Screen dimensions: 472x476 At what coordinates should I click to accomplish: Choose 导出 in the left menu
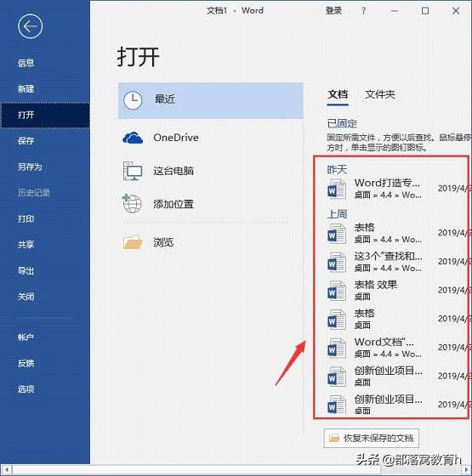coord(26,270)
